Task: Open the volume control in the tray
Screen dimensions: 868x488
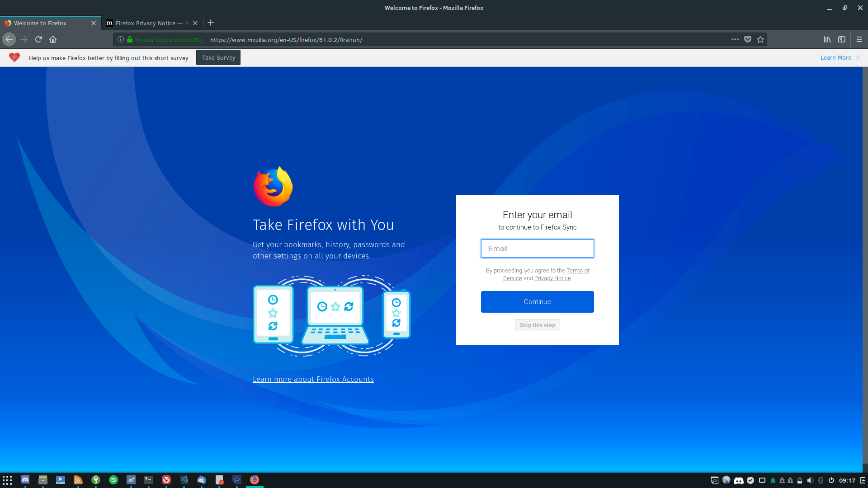Action: (810, 480)
